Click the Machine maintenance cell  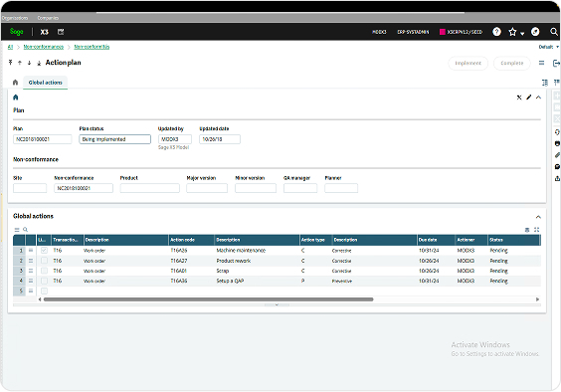click(257, 251)
